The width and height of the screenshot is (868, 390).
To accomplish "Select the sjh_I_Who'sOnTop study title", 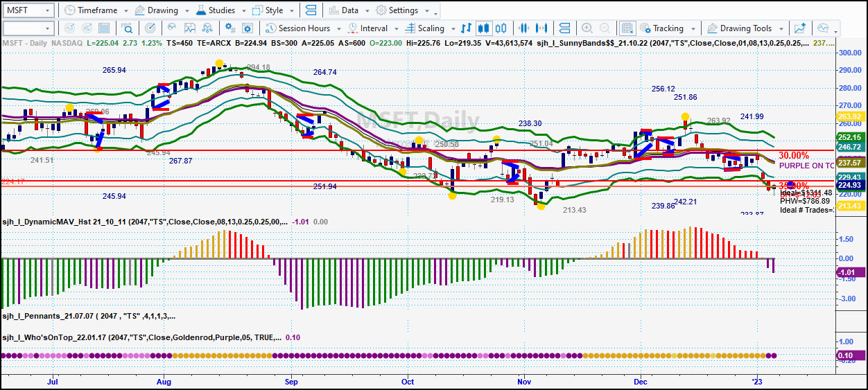I will pyautogui.click(x=141, y=337).
